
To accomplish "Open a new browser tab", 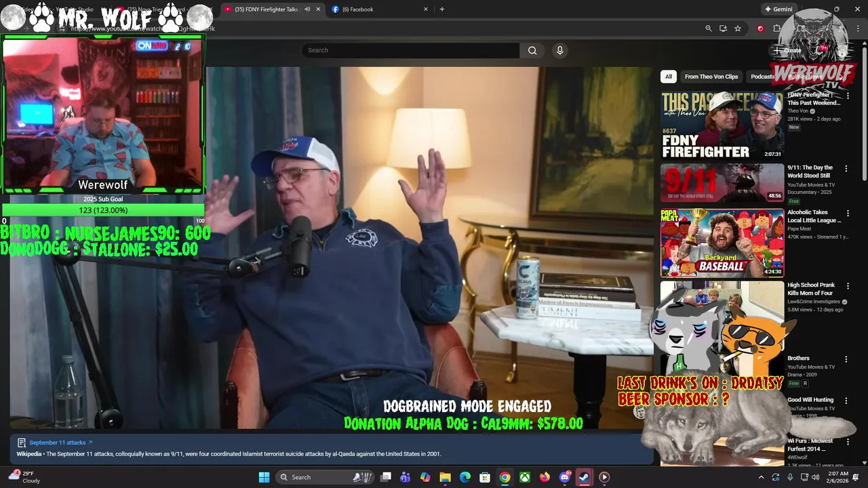I will click(442, 9).
